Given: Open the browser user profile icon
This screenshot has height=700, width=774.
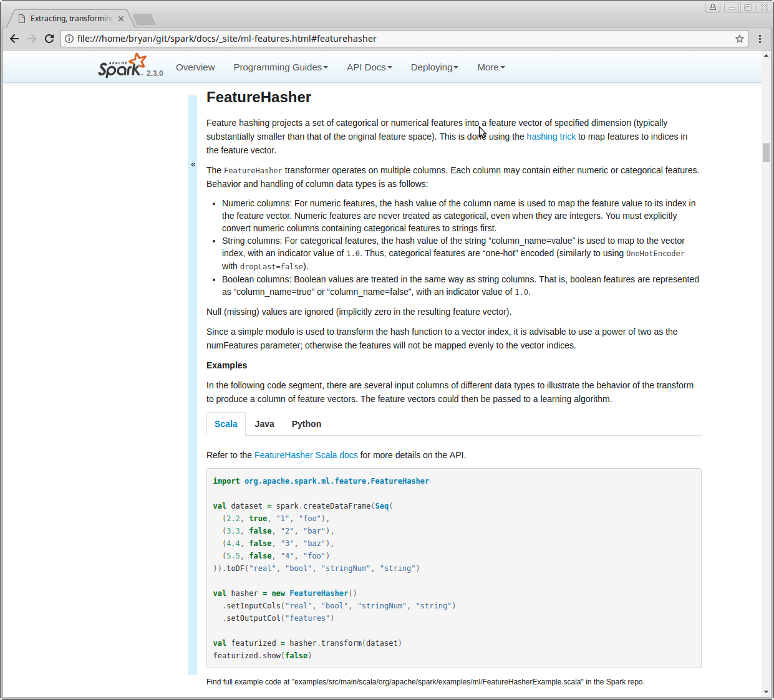Looking at the screenshot, I should (713, 7).
